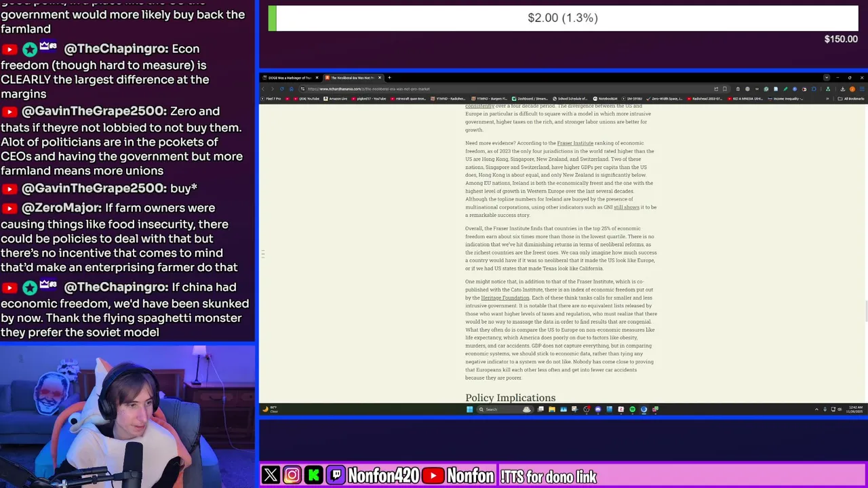The height and width of the screenshot is (488, 868).
Task: Expand the browser tab search dropdown
Action: pyautogui.click(x=827, y=77)
